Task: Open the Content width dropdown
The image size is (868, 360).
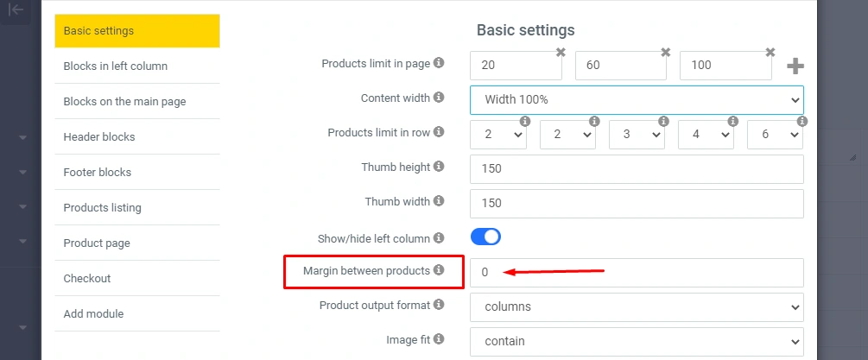Action: pos(637,100)
